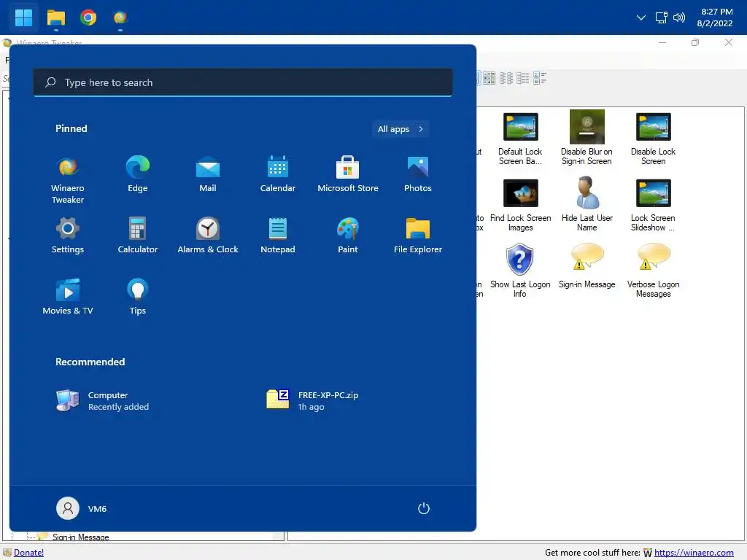
Task: Launch the Calculator app
Action: click(138, 236)
